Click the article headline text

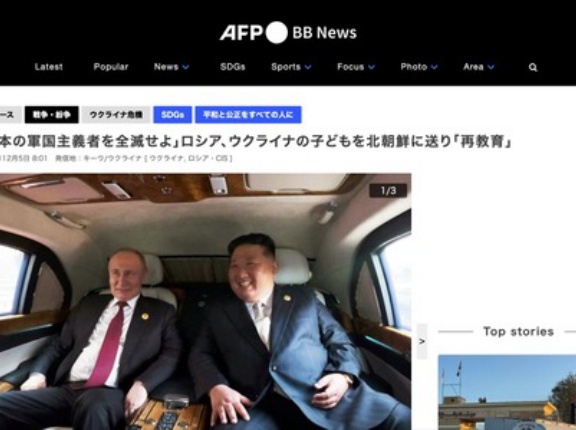click(x=256, y=141)
